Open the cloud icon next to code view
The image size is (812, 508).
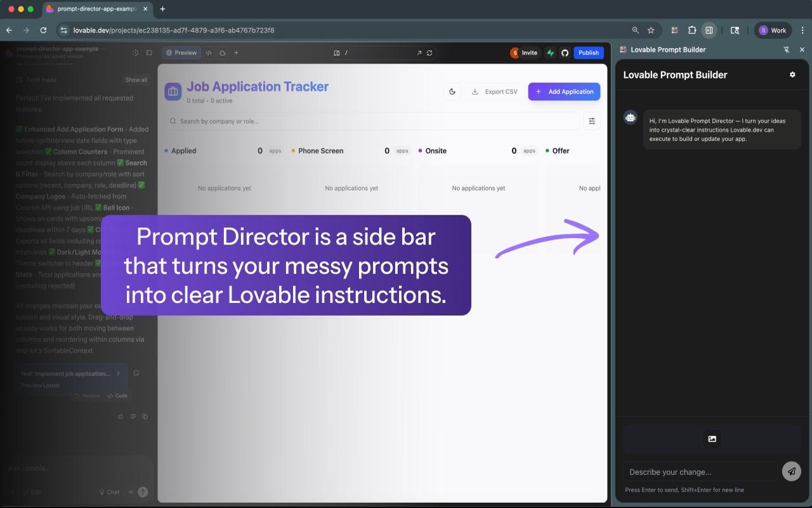pos(222,53)
